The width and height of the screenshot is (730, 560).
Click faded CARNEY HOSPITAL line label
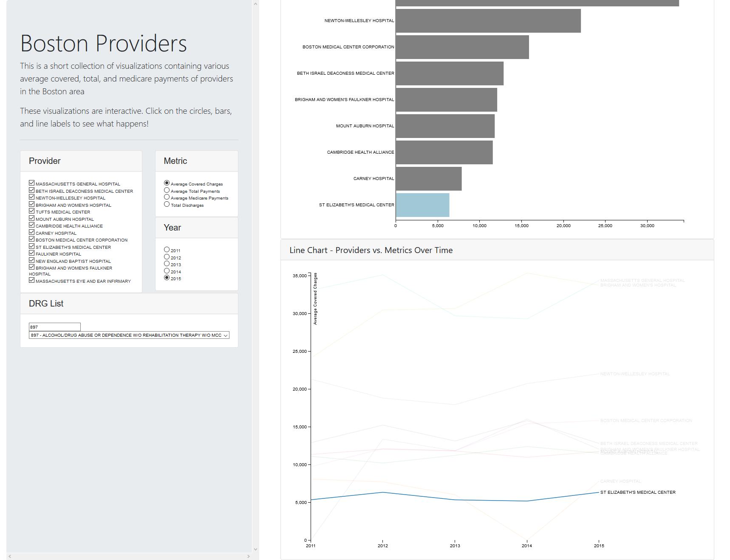(621, 481)
